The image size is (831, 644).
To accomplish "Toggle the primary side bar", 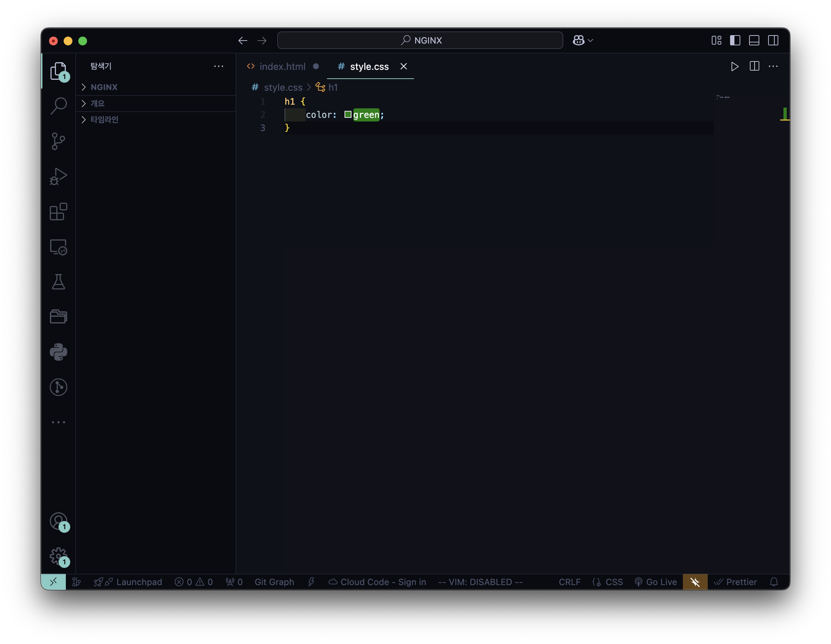I will tap(735, 40).
